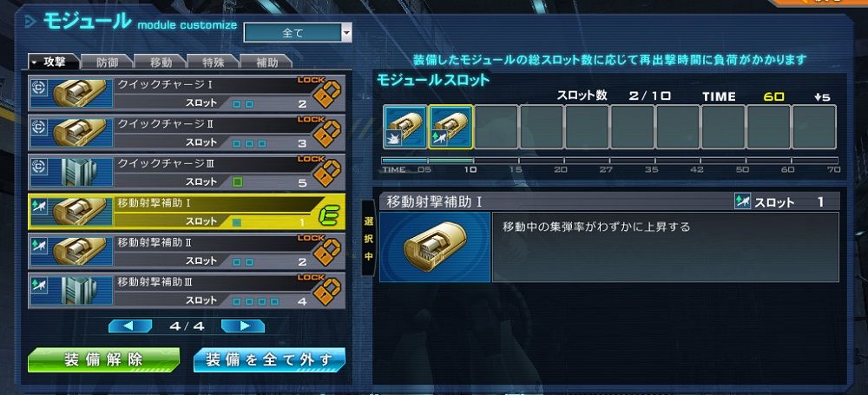This screenshot has height=395, width=868.
Task: Click the TIME gauge bar under slots
Action: click(x=609, y=161)
